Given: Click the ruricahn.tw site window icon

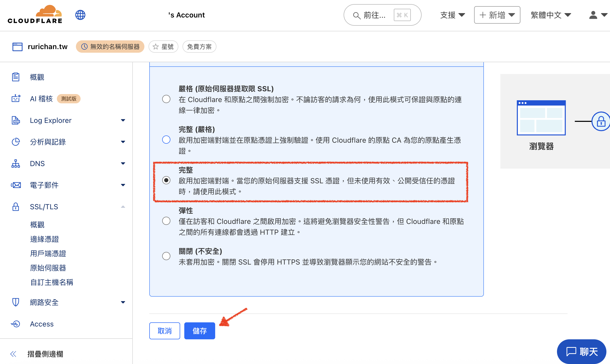Looking at the screenshot, I should [17, 47].
